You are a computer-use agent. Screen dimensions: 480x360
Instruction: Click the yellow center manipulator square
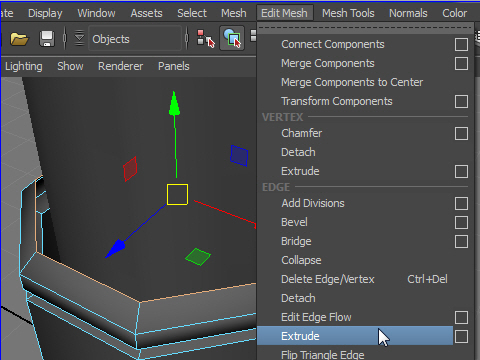pyautogui.click(x=177, y=194)
